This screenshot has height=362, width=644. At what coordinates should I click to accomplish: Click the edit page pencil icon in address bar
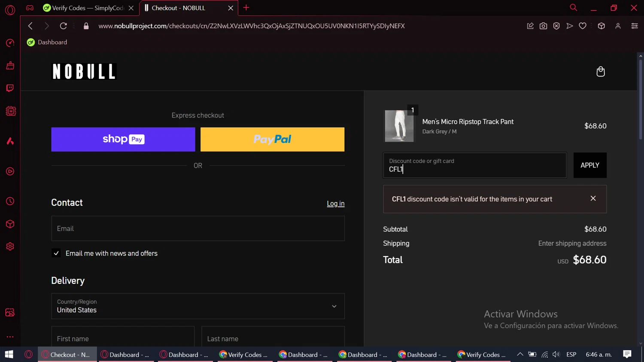[x=530, y=26]
